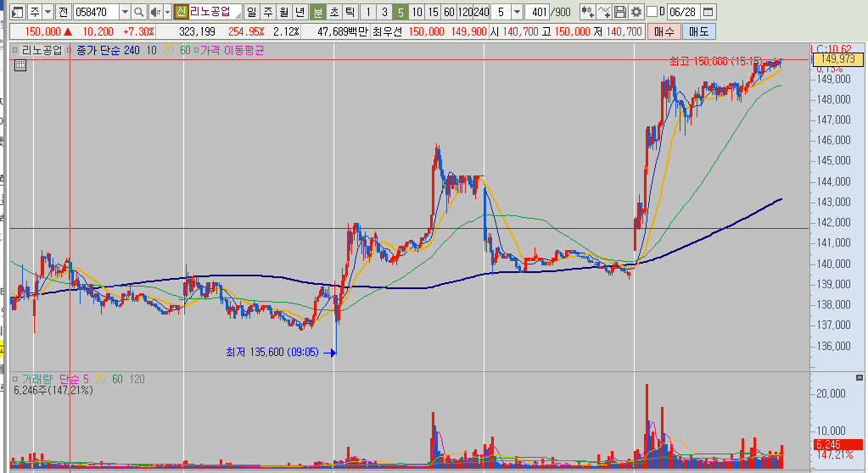This screenshot has height=473, width=868.
Task: Expand the stock code history dropdown
Action: coord(125,12)
